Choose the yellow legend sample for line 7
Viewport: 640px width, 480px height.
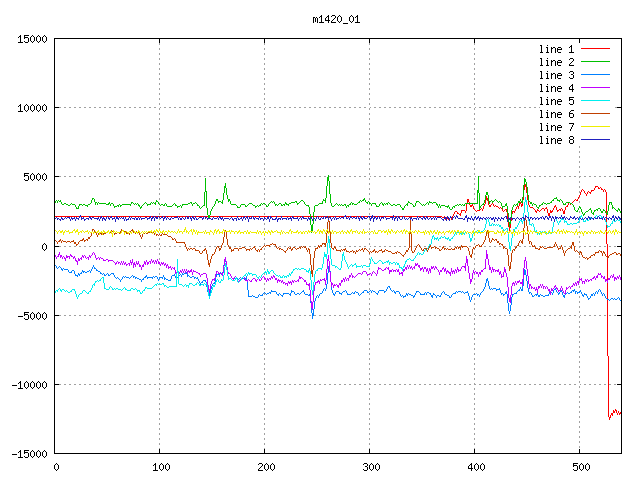pyautogui.click(x=596, y=127)
